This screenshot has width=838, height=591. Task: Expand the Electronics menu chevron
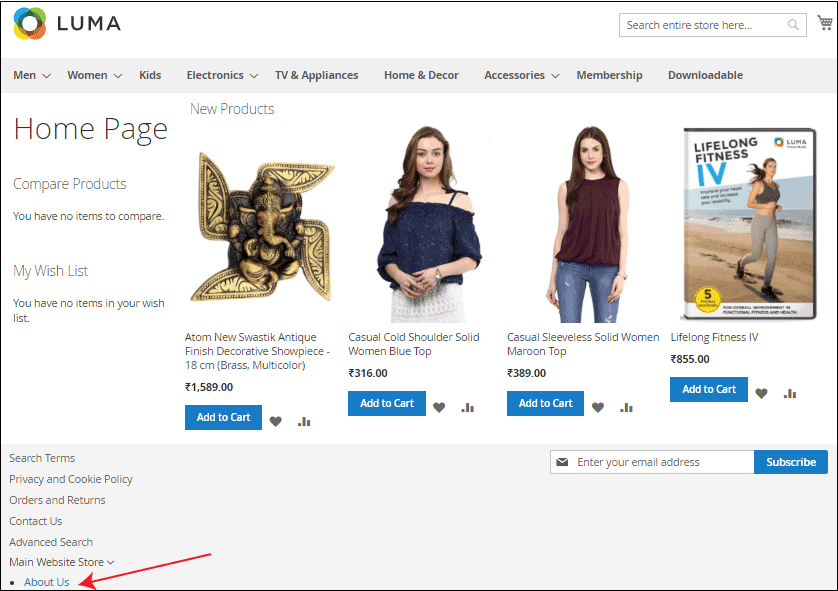click(254, 76)
